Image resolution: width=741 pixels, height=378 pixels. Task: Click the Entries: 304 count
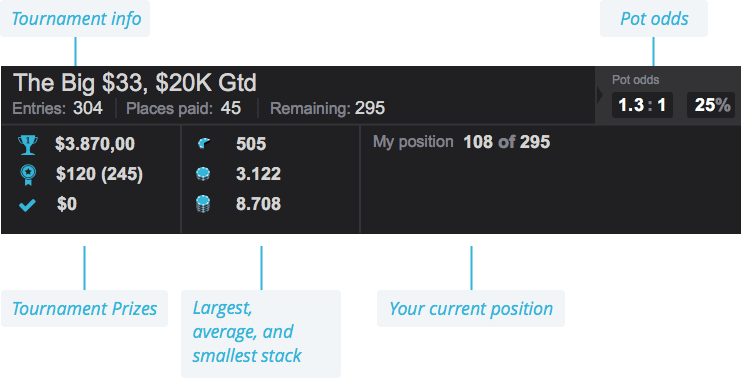click(x=58, y=108)
